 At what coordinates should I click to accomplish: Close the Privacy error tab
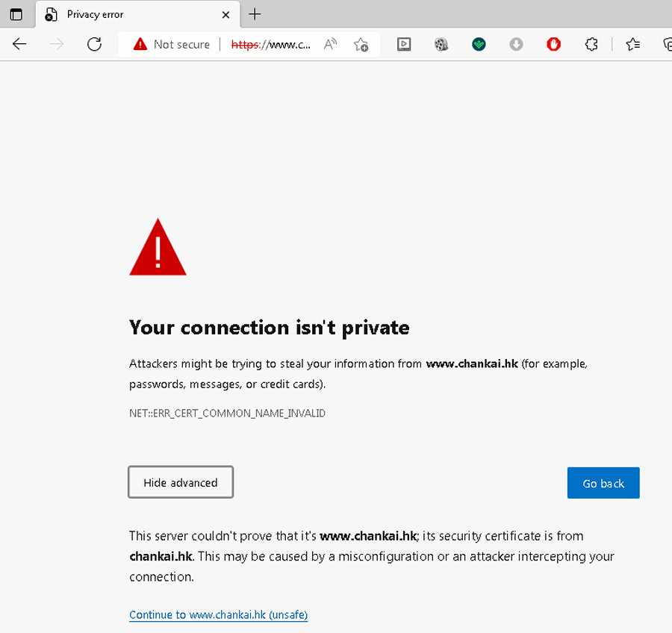point(225,14)
